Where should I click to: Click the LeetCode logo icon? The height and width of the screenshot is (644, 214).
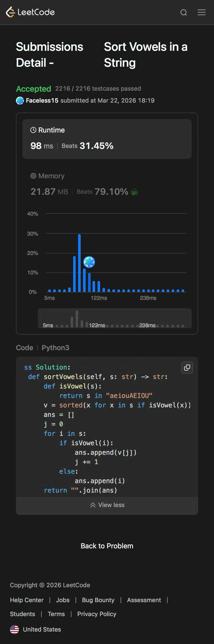(x=10, y=12)
